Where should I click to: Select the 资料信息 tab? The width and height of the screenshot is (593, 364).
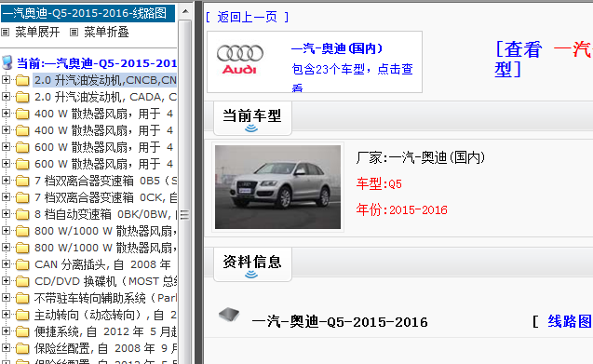click(252, 264)
